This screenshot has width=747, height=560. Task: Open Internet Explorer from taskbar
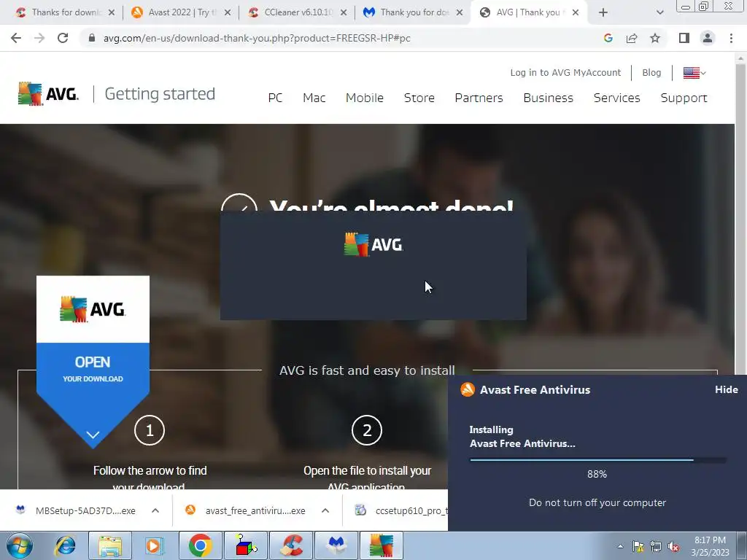click(65, 545)
